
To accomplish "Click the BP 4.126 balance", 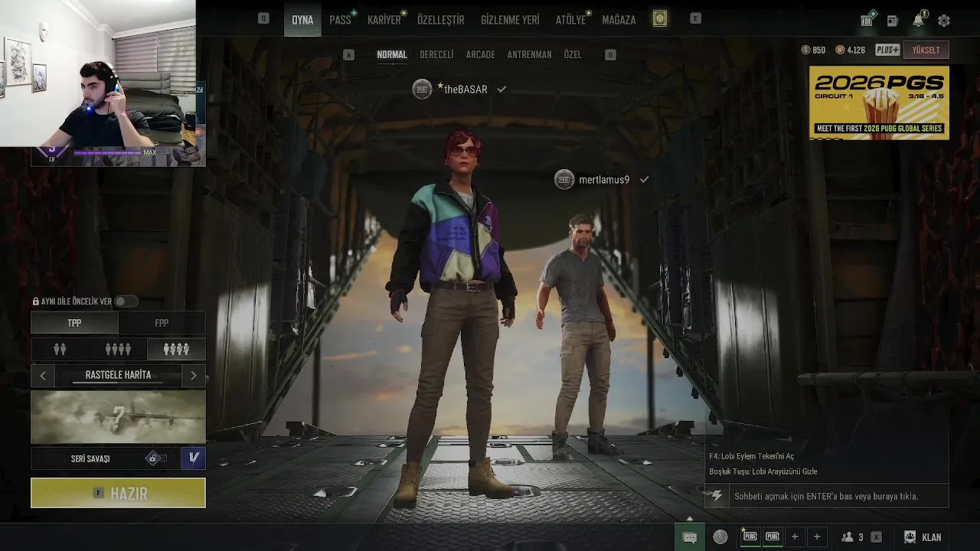I will pos(851,50).
